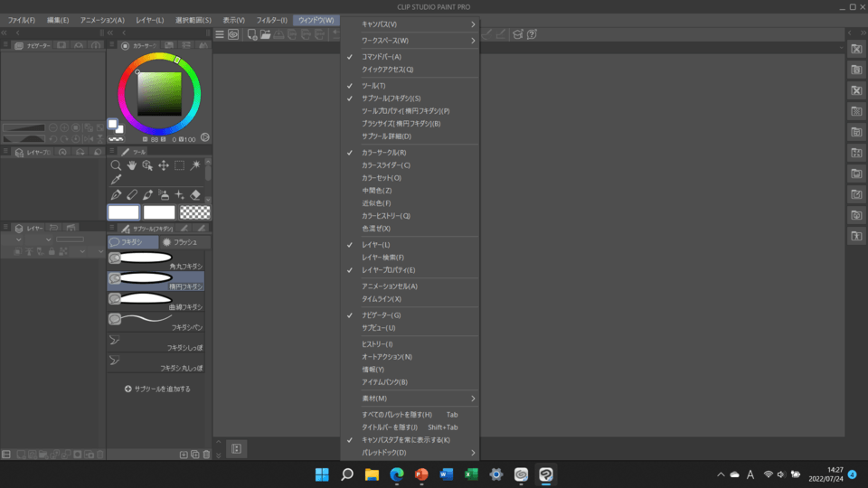Expand パレットドック(D) submenu

tap(410, 453)
